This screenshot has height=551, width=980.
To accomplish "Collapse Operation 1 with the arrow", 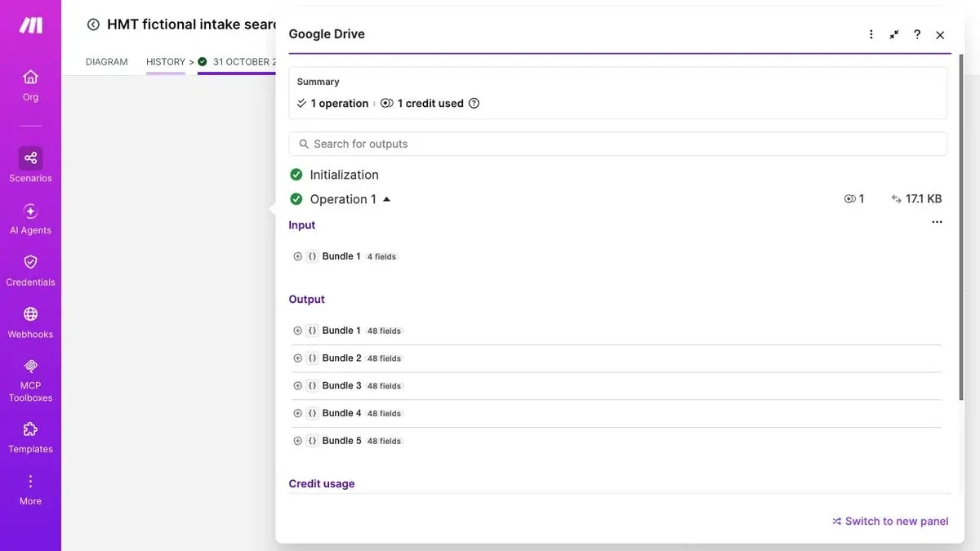I will pos(386,199).
